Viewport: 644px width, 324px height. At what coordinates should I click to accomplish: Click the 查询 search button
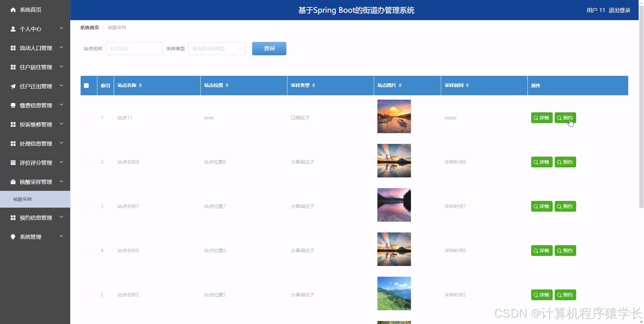269,49
